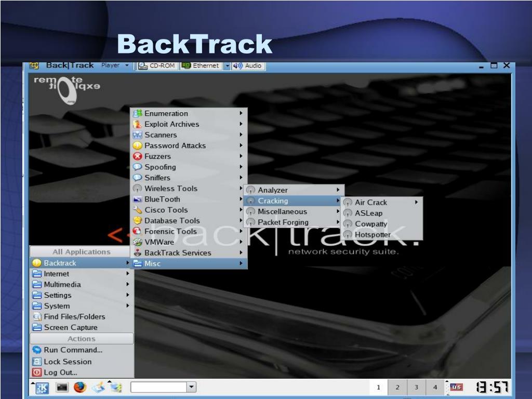Open the dropdown arrow next to Ethernet
This screenshot has width=532, height=399.
227,66
